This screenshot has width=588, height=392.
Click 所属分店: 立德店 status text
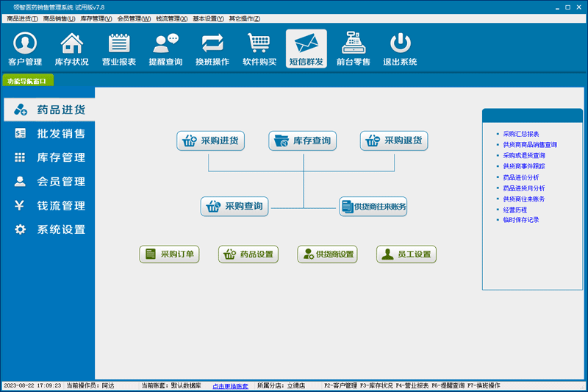pyautogui.click(x=281, y=385)
